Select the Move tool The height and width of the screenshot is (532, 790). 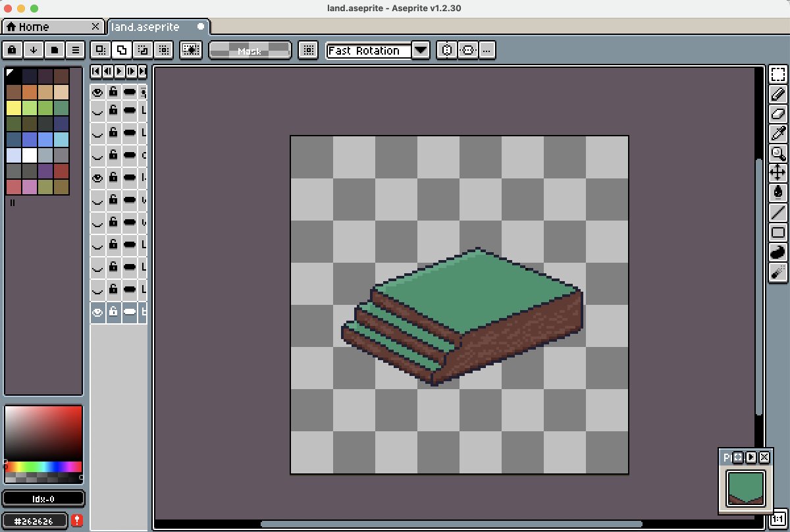[x=778, y=173]
